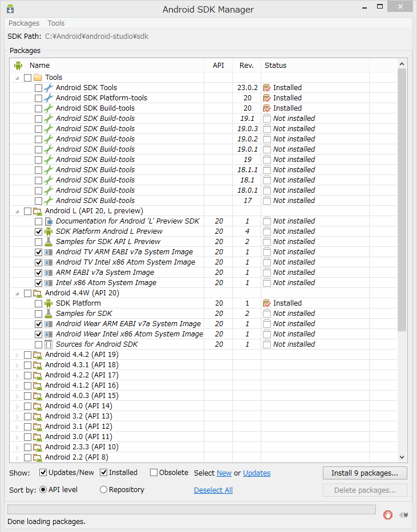
Task: Uncheck SDK Platform Android L Preview
Action: [x=38, y=232]
